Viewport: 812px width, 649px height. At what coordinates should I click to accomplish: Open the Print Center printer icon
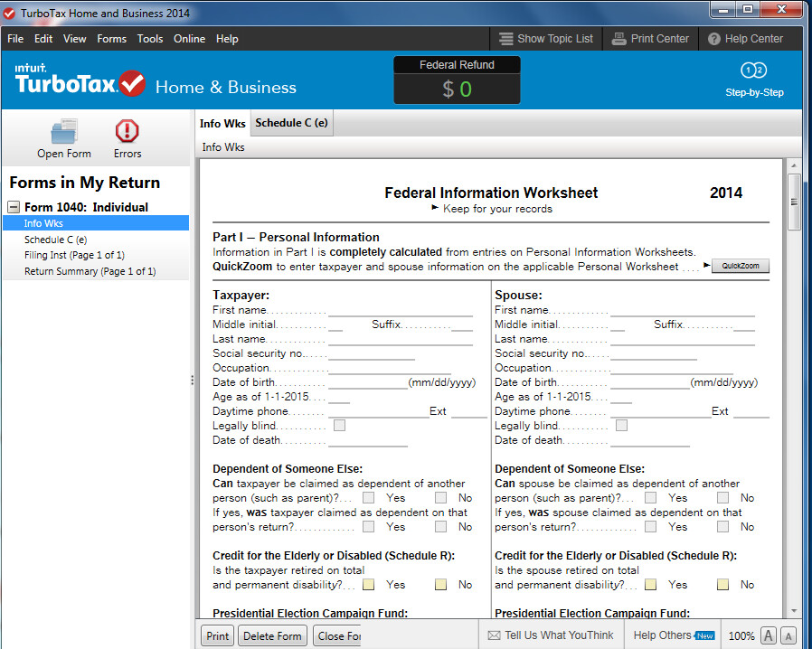click(618, 39)
